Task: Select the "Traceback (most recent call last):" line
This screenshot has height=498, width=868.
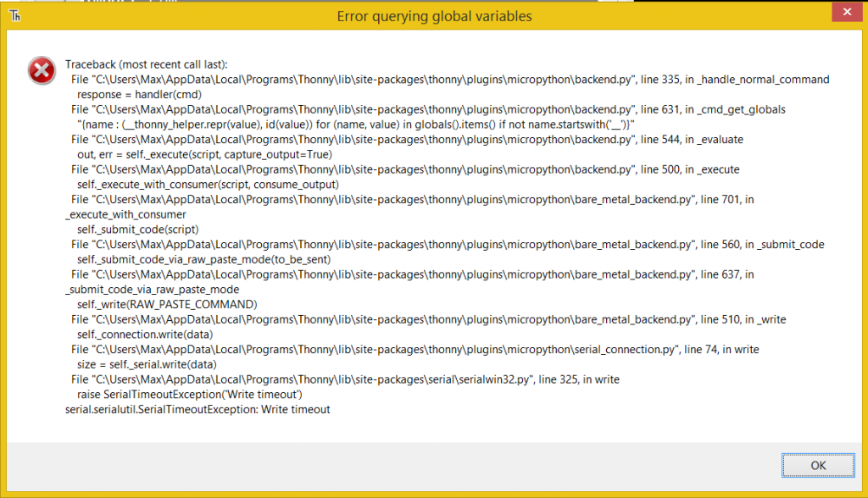Action: [x=146, y=64]
